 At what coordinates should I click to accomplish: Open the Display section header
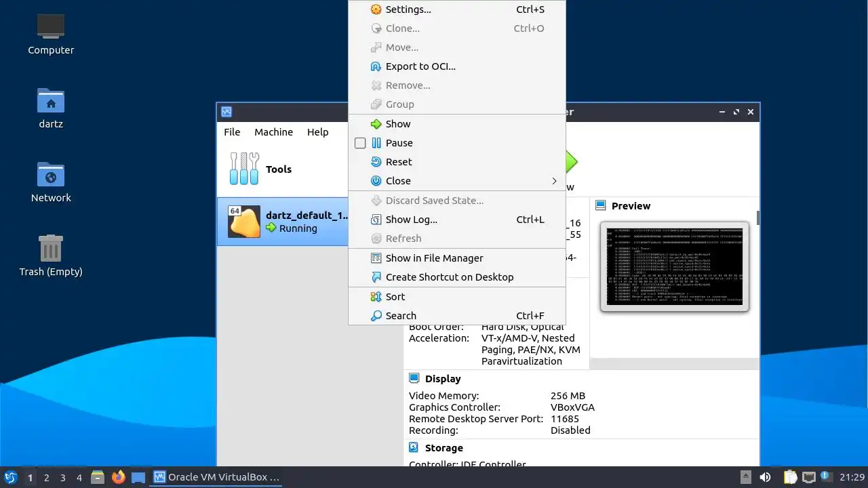443,379
